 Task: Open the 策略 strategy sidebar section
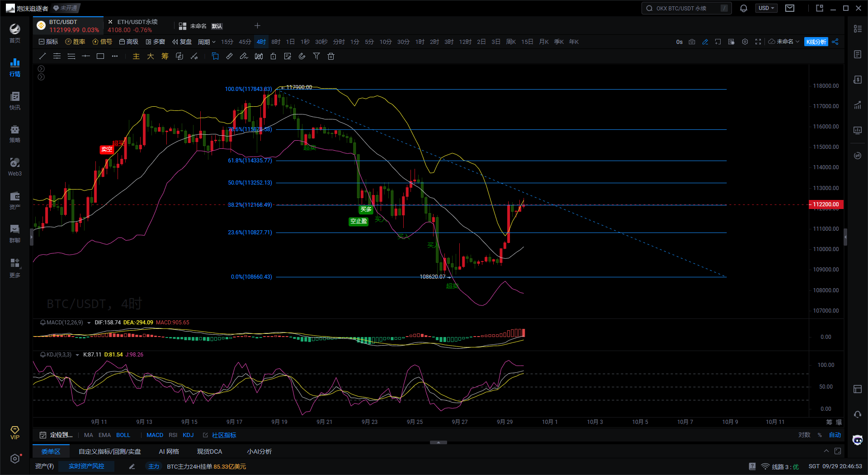15,133
